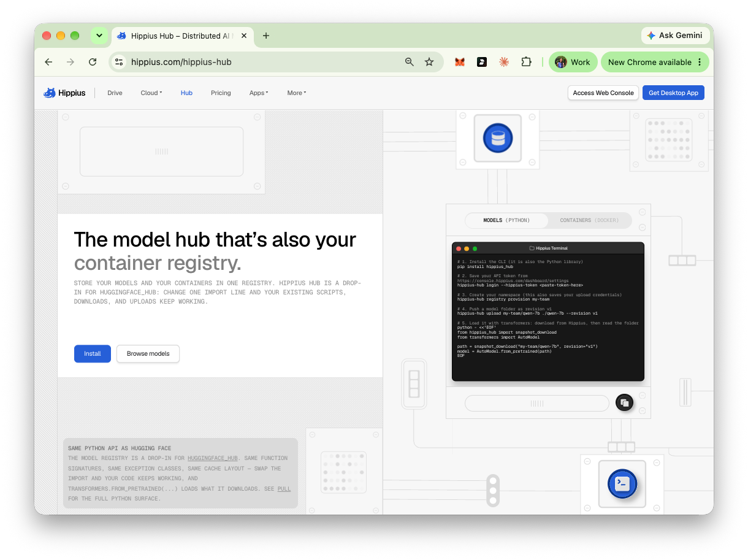Open the zoom magnifier icon in address bar
Screen dimensions: 748x560
pos(410,62)
